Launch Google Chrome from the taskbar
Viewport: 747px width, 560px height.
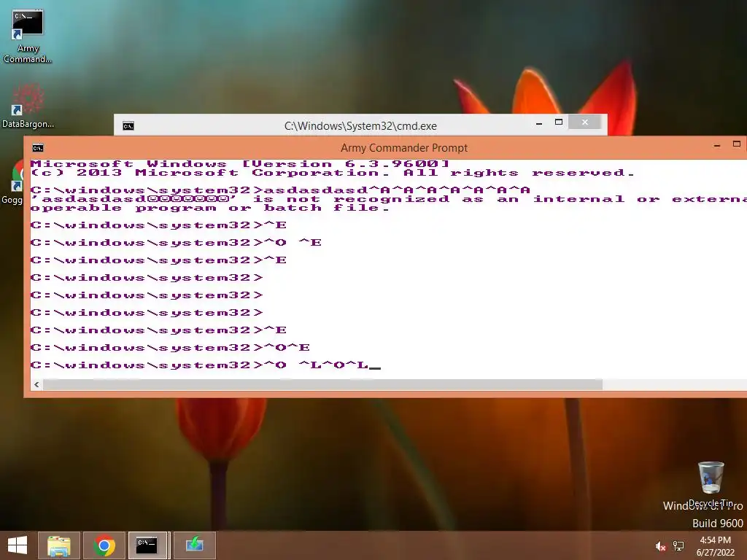(x=104, y=545)
